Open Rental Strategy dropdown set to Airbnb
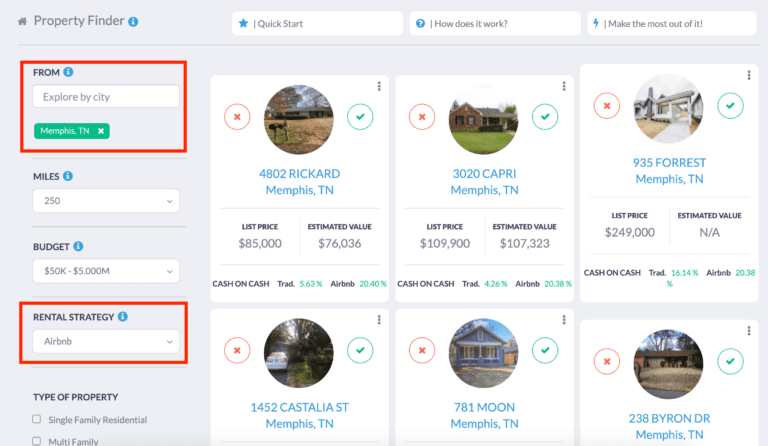The image size is (768, 446). point(105,342)
